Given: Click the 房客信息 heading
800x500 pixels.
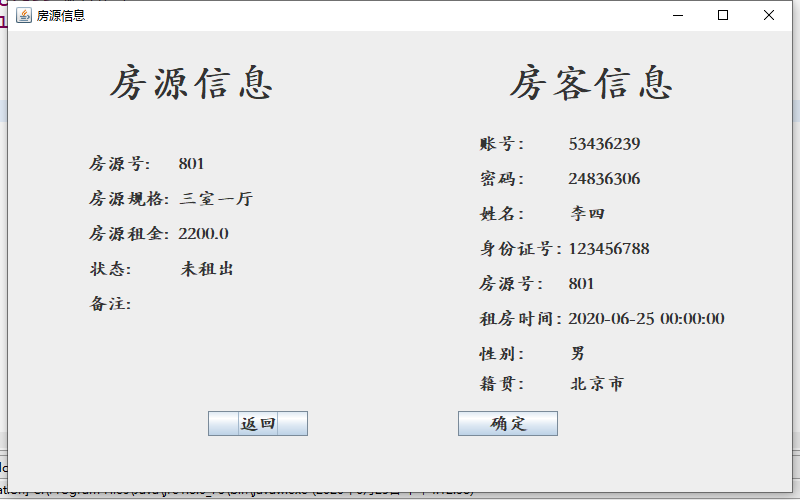Looking at the screenshot, I should [x=591, y=83].
